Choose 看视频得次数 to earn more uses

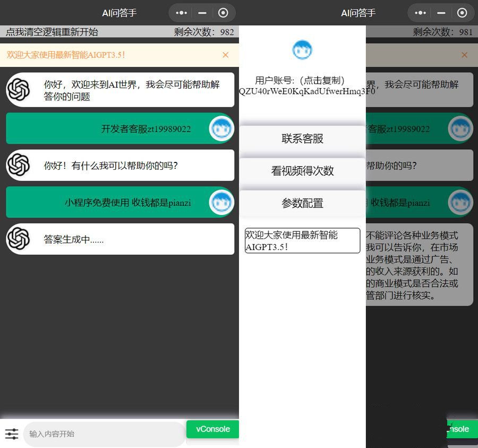(x=302, y=171)
